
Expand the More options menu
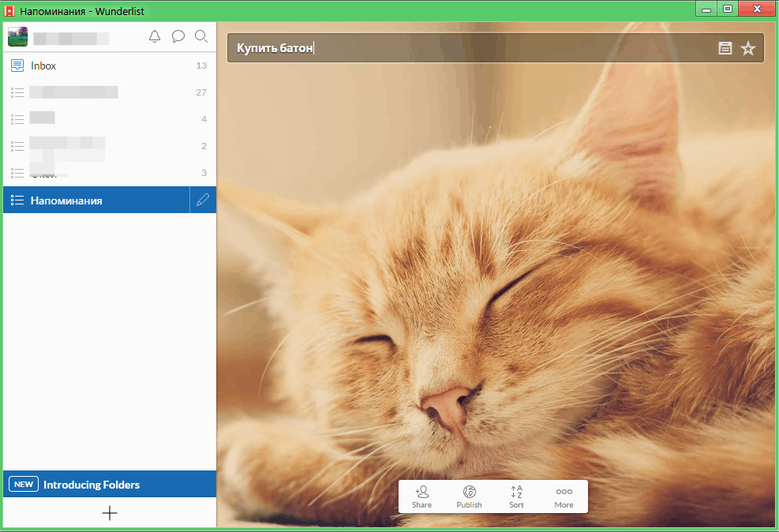564,496
